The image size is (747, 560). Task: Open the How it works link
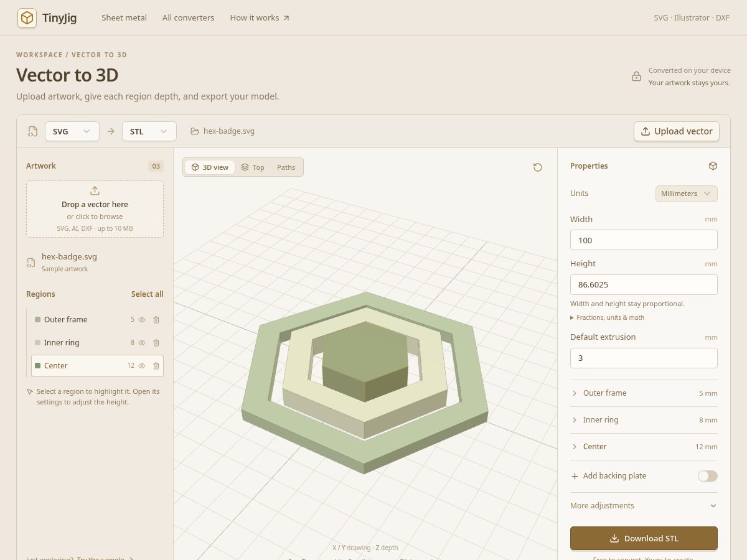tap(260, 18)
